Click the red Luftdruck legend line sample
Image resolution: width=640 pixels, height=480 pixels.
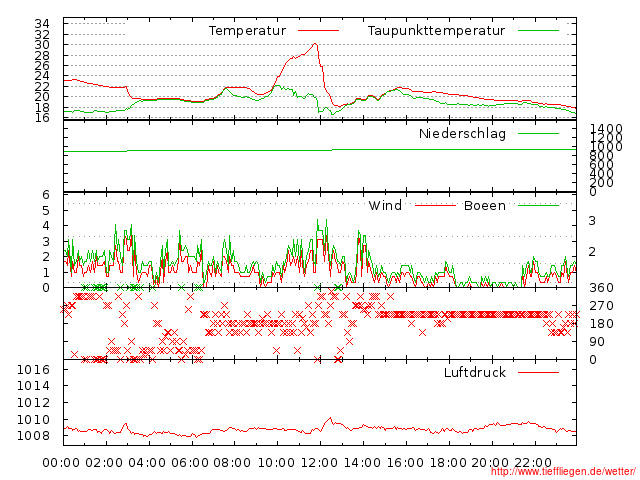click(x=538, y=372)
